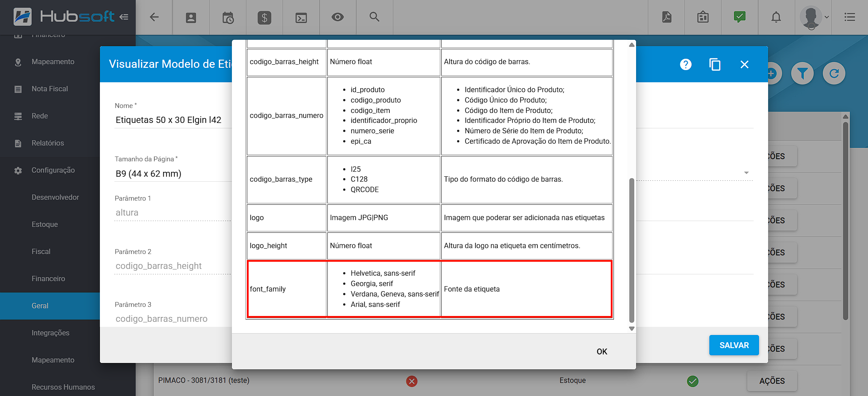The height and width of the screenshot is (396, 868).
Task: Click OK to close the parameters popup
Action: tap(602, 352)
